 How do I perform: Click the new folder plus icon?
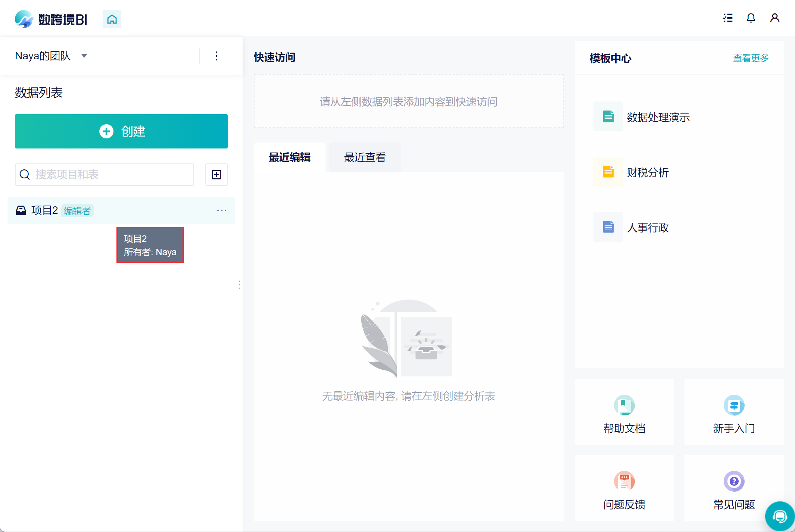[x=216, y=175]
